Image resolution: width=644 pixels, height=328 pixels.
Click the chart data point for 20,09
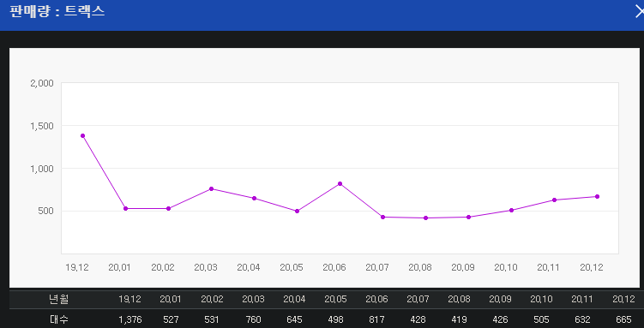(468, 218)
